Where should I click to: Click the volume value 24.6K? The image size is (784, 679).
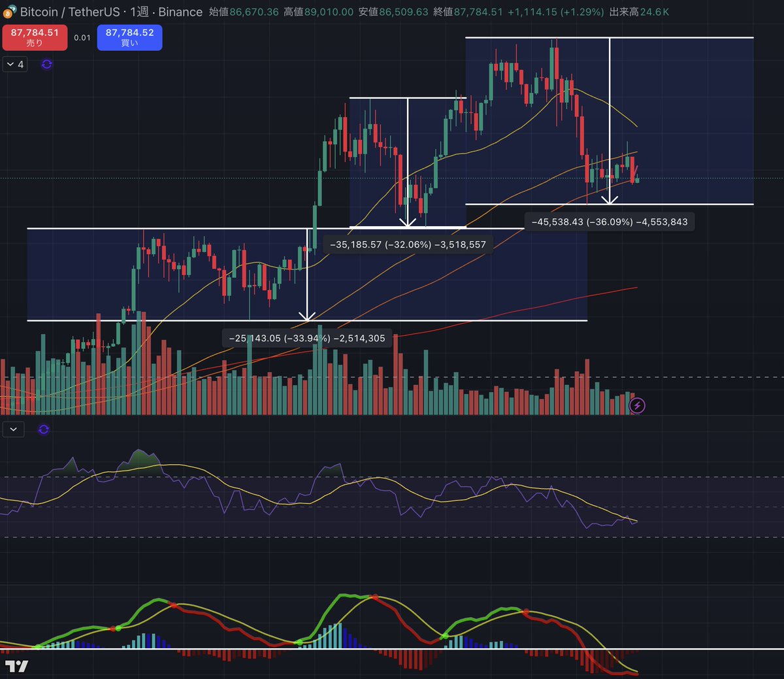[x=655, y=12]
